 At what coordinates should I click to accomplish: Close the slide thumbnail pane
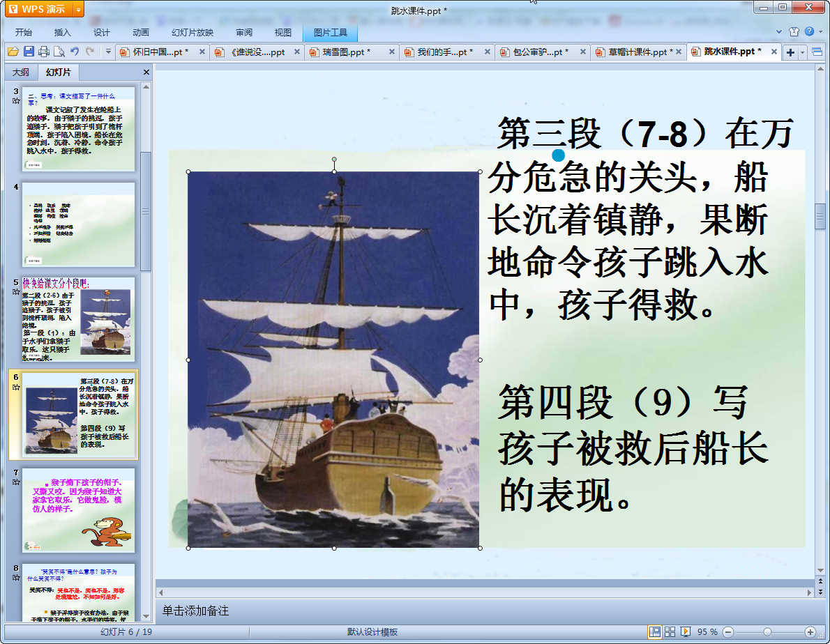coord(146,72)
